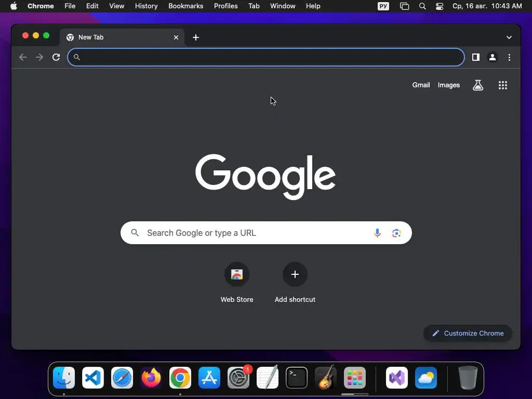Open the Images link

tap(448, 85)
